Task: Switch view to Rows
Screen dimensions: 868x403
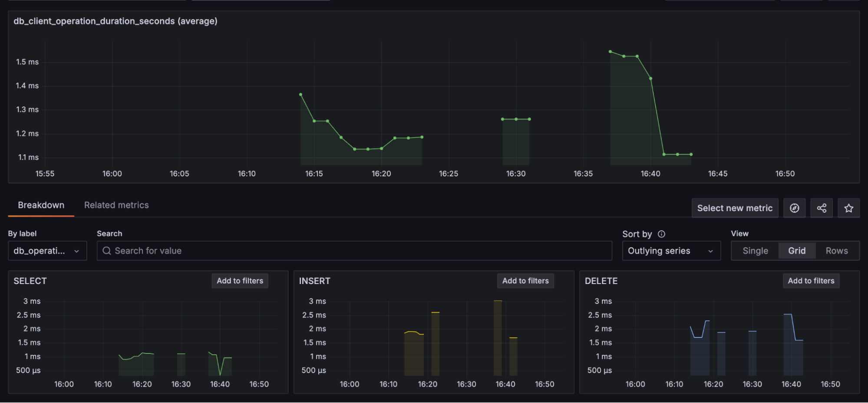Action: pyautogui.click(x=836, y=251)
